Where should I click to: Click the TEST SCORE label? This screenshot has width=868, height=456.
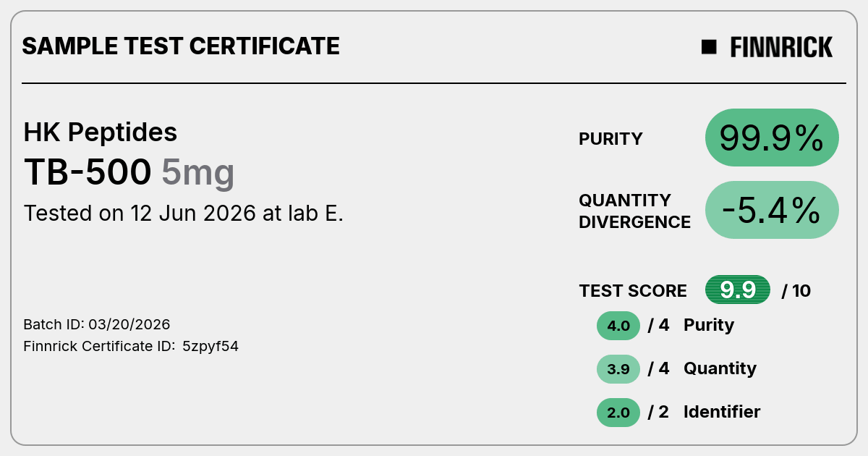633,291
